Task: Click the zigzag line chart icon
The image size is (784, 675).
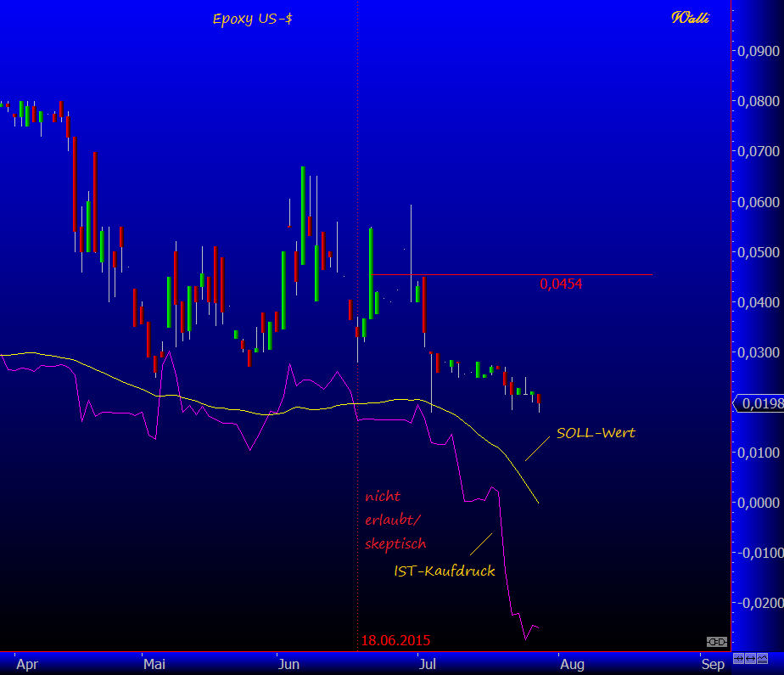Action: pyautogui.click(x=763, y=659)
